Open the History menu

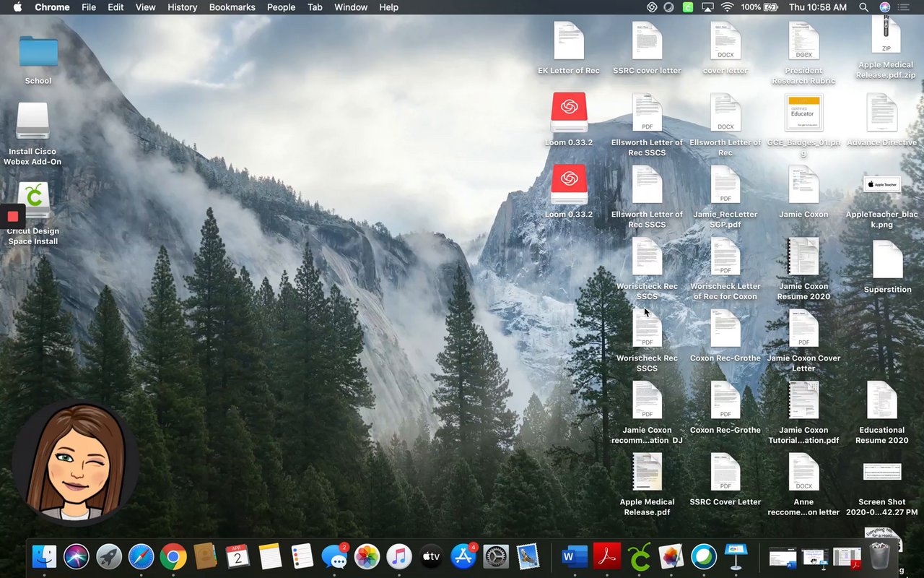[182, 7]
